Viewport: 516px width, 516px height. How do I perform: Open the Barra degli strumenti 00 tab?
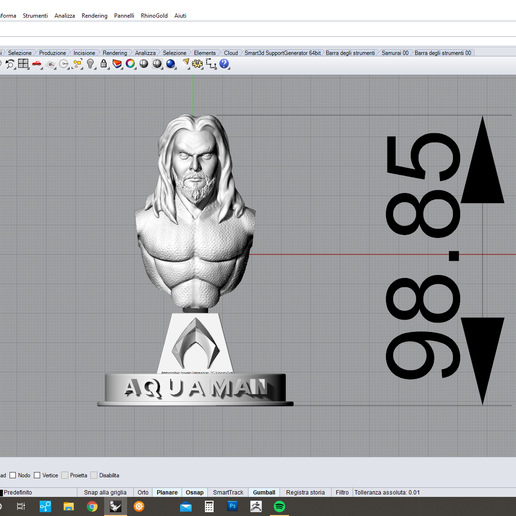tap(443, 53)
